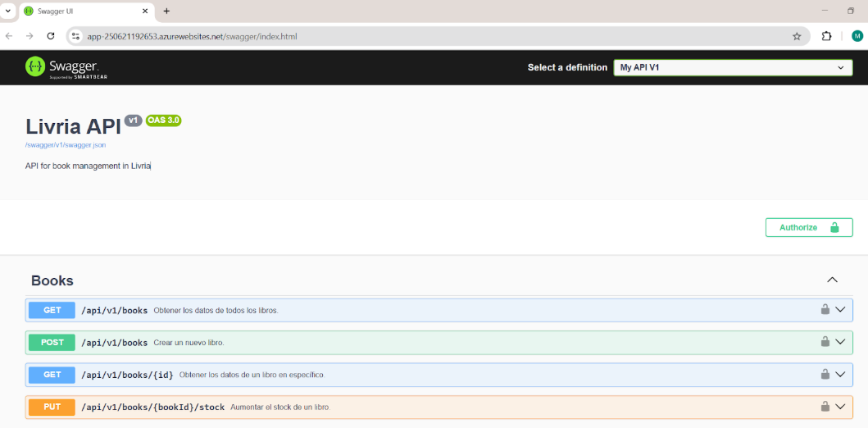
Task: Open a new browser tab
Action: 166,11
